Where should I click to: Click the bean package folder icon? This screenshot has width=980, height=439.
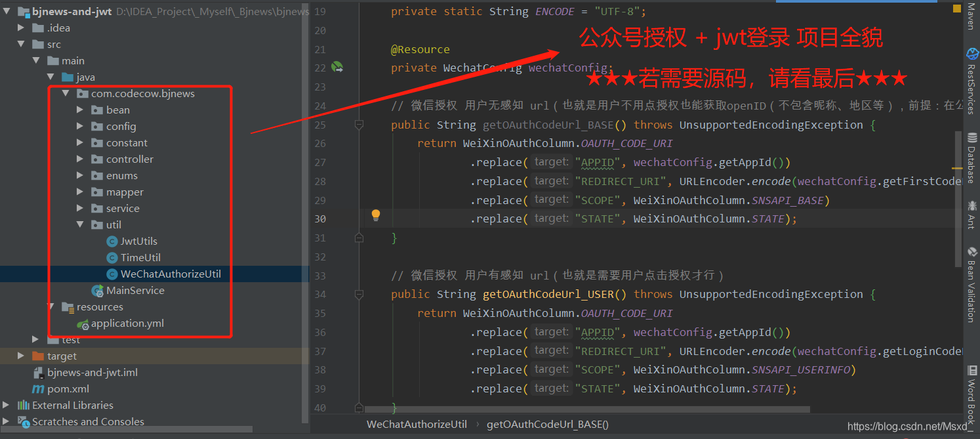[98, 110]
